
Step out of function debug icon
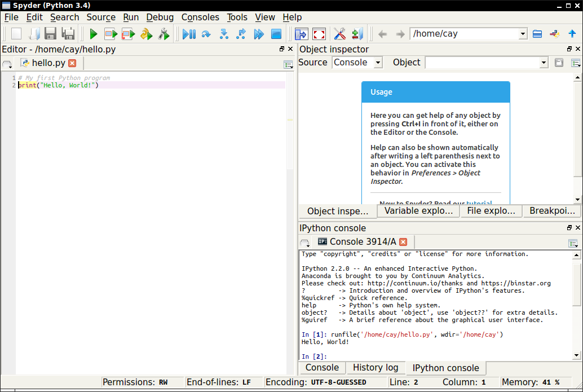pyautogui.click(x=241, y=34)
